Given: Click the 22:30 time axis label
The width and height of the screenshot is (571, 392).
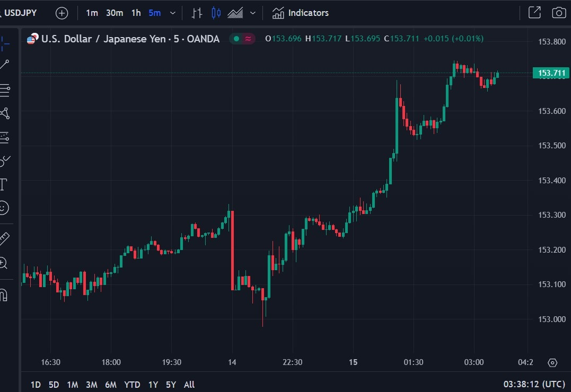Looking at the screenshot, I should click(293, 362).
